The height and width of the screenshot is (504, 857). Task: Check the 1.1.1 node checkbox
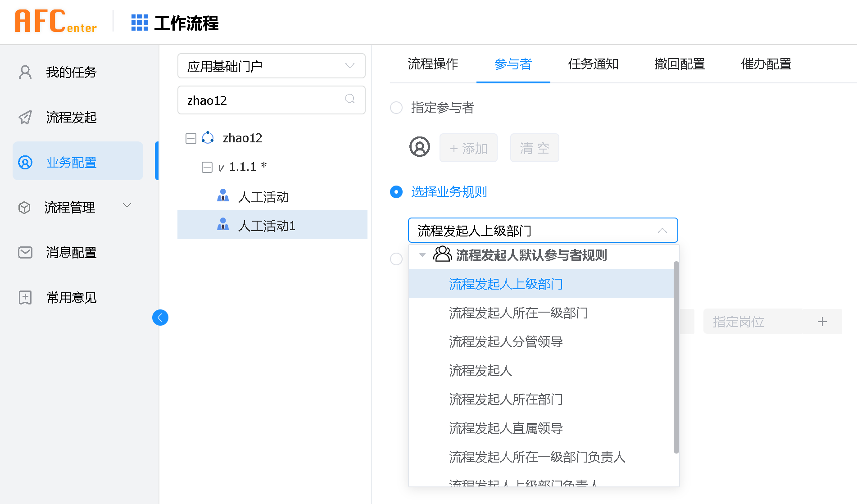[207, 167]
